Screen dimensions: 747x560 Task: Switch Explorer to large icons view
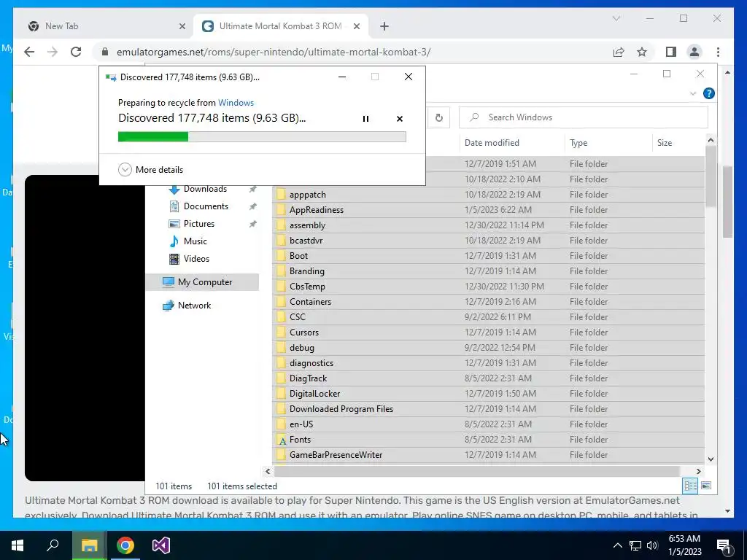(x=706, y=486)
